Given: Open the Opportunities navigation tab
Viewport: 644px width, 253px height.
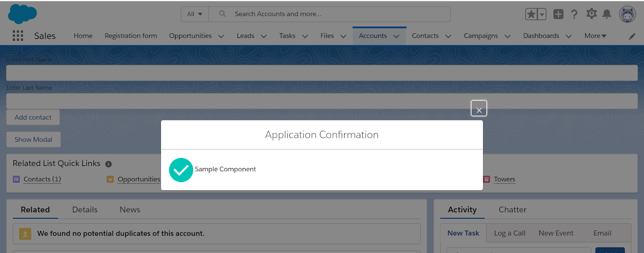Looking at the screenshot, I should click(190, 36).
